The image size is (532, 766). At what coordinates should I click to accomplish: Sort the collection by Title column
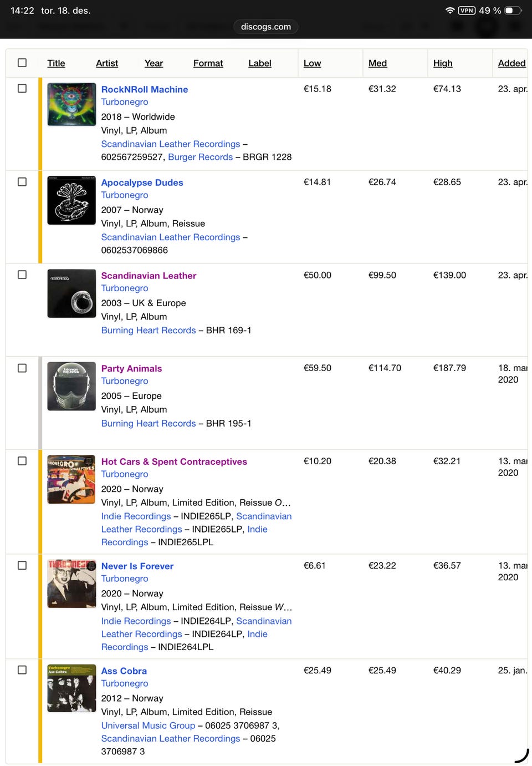[x=56, y=63]
